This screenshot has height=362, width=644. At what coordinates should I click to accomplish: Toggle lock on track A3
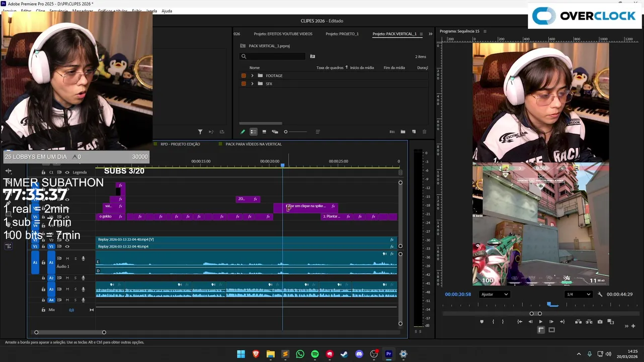click(x=43, y=289)
